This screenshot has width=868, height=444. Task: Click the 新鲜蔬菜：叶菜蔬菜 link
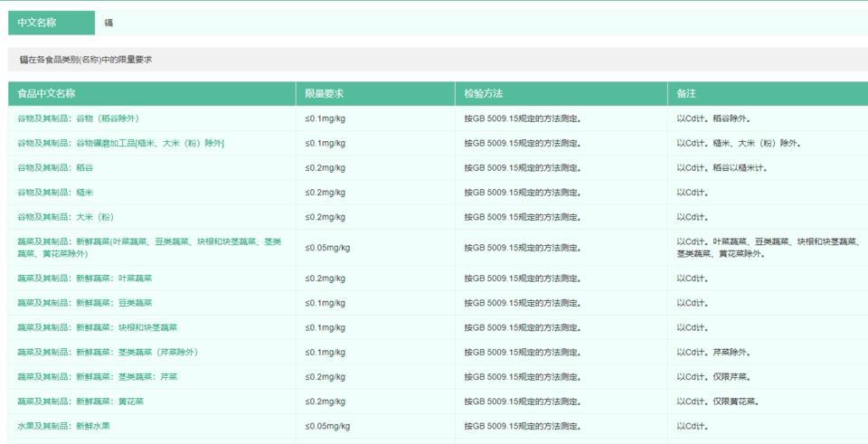(84, 278)
